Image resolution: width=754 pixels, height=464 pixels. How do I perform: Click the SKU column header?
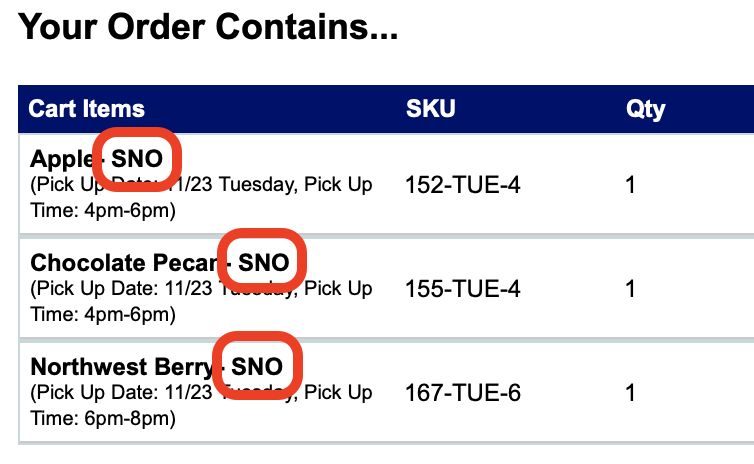point(430,109)
